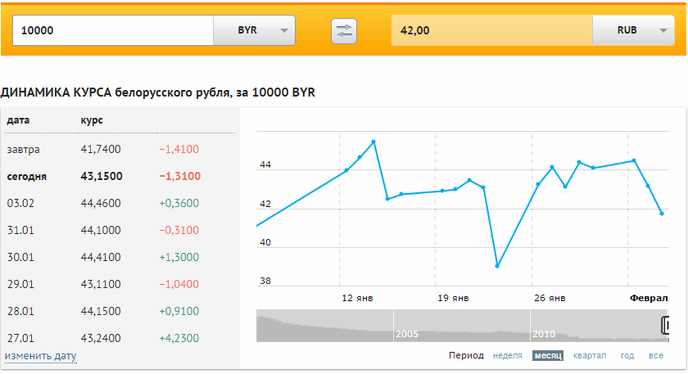Click the change value +1,3000
Viewport: 688px width, 374px height.
point(179,257)
